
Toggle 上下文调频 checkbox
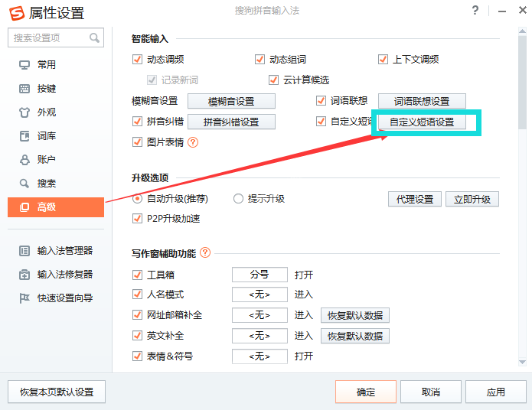click(x=383, y=60)
